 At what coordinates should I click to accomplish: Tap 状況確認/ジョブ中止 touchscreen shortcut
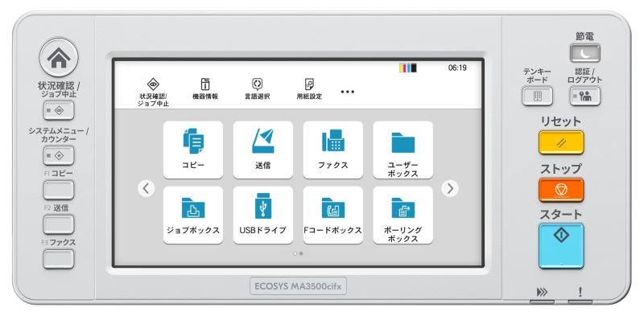coord(153,92)
